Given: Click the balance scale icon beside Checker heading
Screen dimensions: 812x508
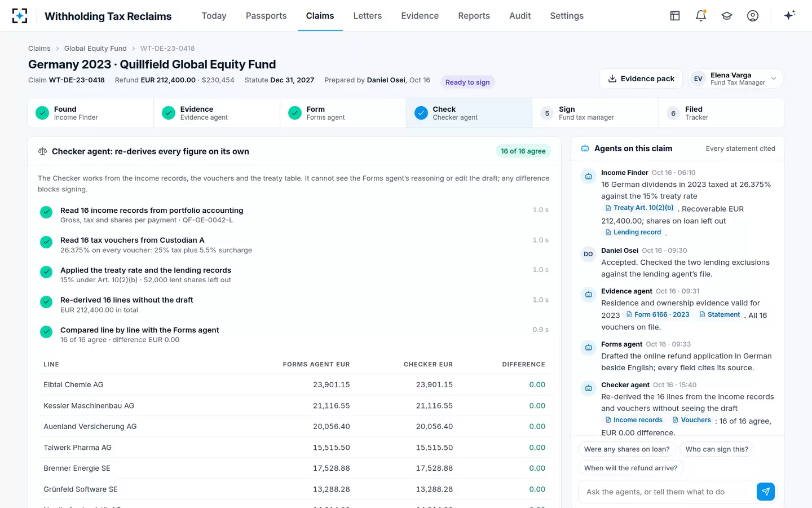Looking at the screenshot, I should click(42, 151).
